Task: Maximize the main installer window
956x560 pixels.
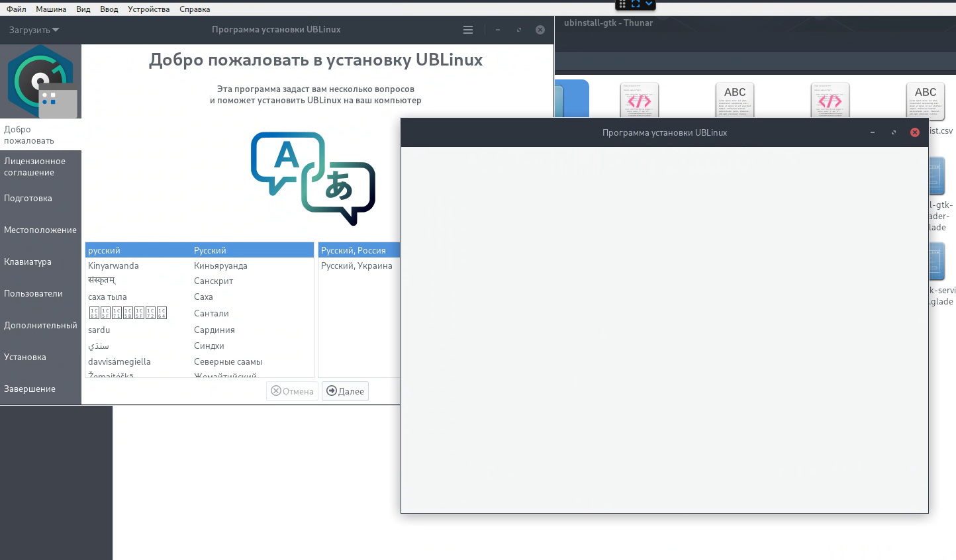Action: click(x=519, y=30)
